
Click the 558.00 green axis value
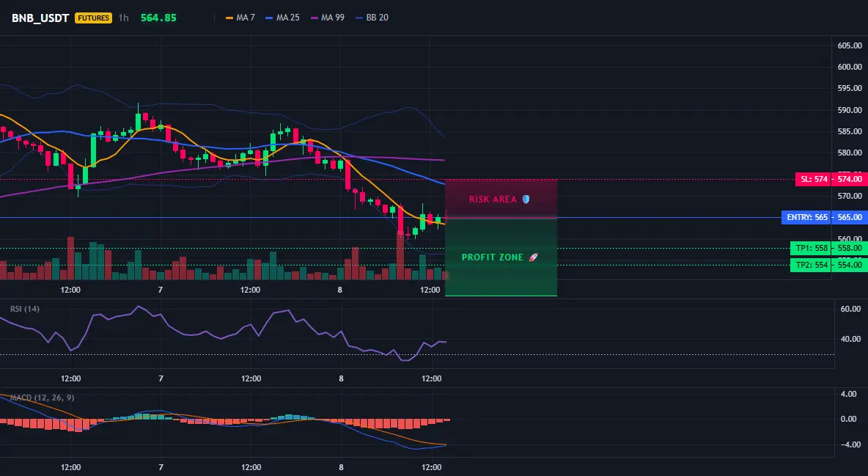point(850,248)
